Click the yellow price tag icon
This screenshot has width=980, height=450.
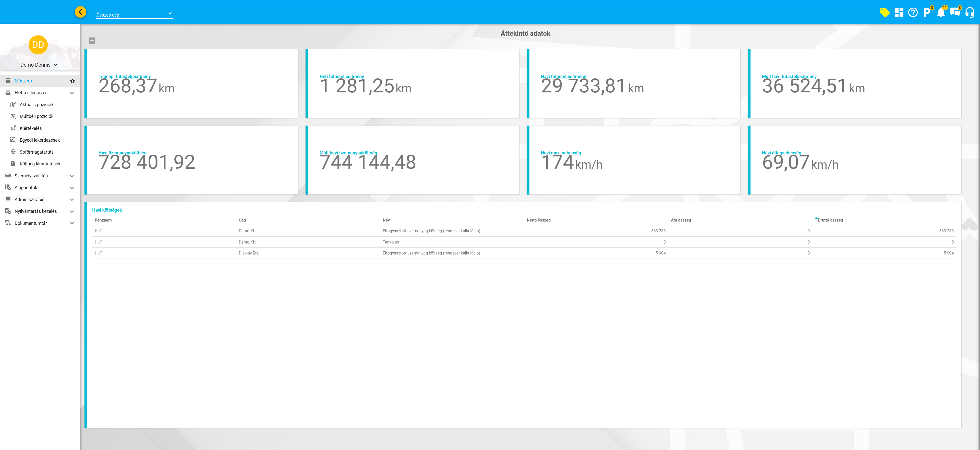click(885, 13)
